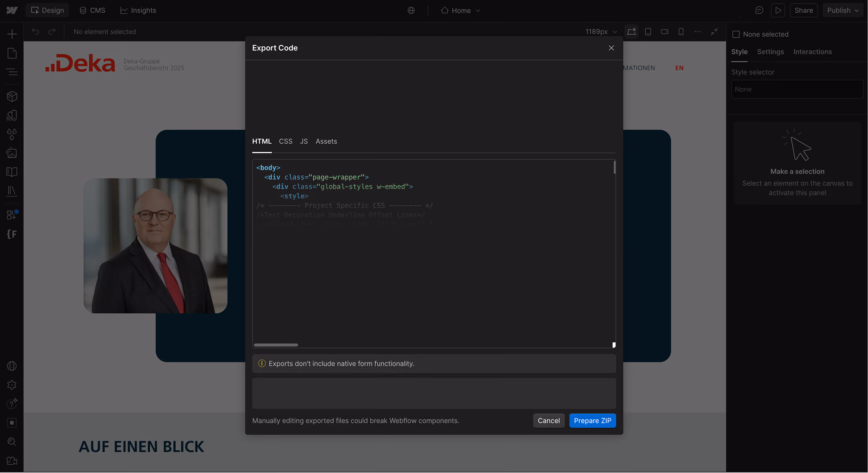Open the Assets image panel icon
Screen dimensions: 868x473
point(12,153)
